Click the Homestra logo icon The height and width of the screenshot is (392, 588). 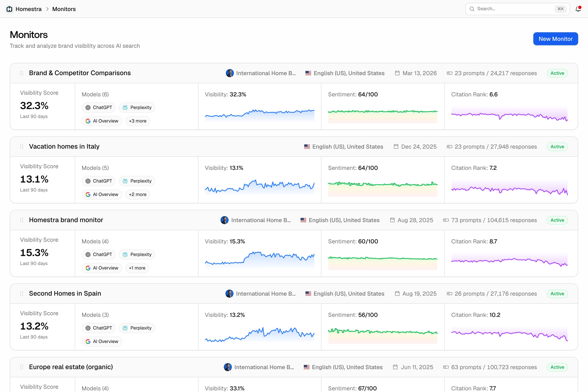(9, 9)
